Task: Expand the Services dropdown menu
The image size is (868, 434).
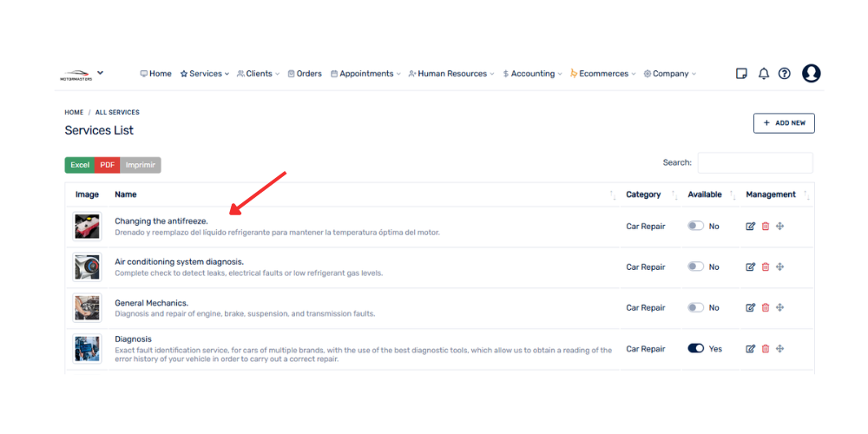Action: pyautogui.click(x=205, y=74)
